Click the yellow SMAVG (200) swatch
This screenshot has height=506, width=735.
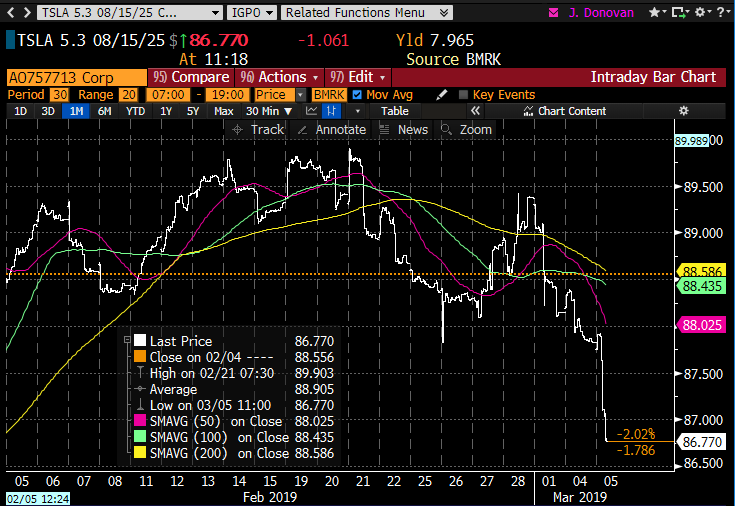[x=140, y=453]
